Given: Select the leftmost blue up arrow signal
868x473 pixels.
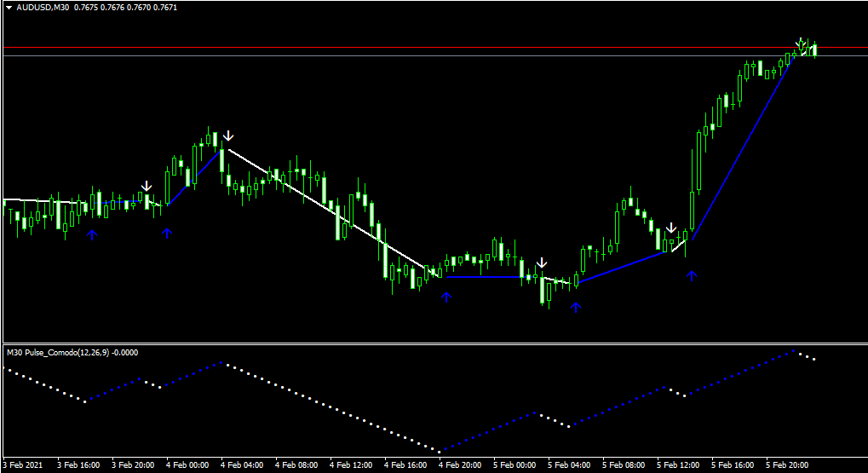Looking at the screenshot, I should [x=92, y=233].
